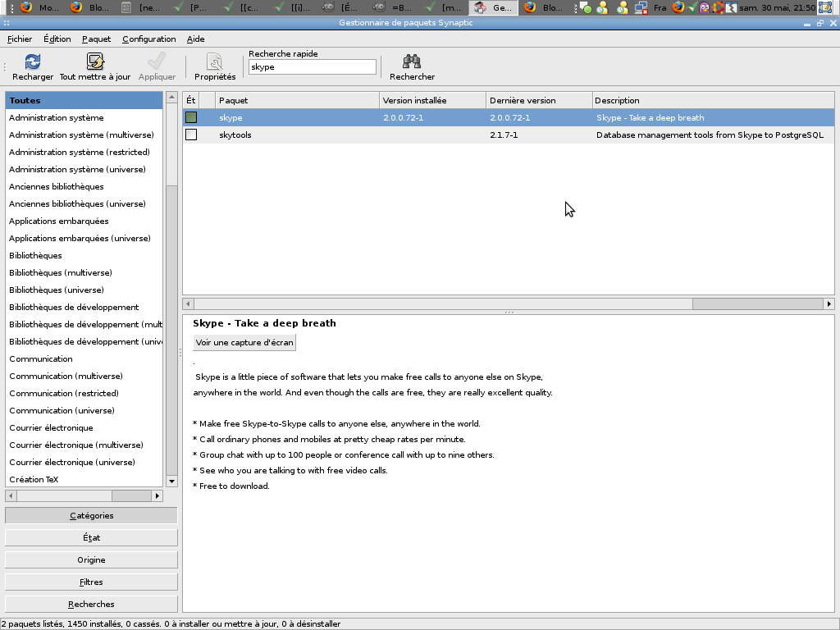The height and width of the screenshot is (630, 840).
Task: Switch to the '[[c...' taskbar window
Action: click(241, 7)
